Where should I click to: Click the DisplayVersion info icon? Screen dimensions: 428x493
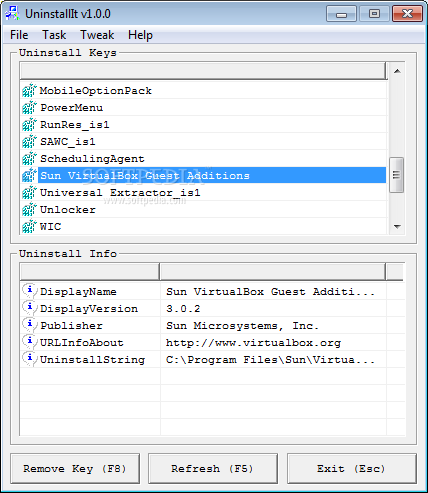pyautogui.click(x=29, y=308)
